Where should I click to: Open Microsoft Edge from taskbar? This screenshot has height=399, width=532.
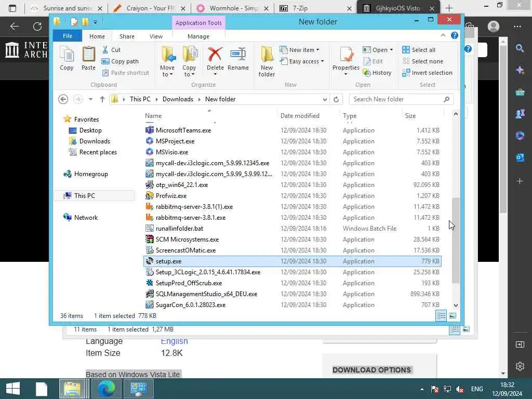click(x=106, y=389)
